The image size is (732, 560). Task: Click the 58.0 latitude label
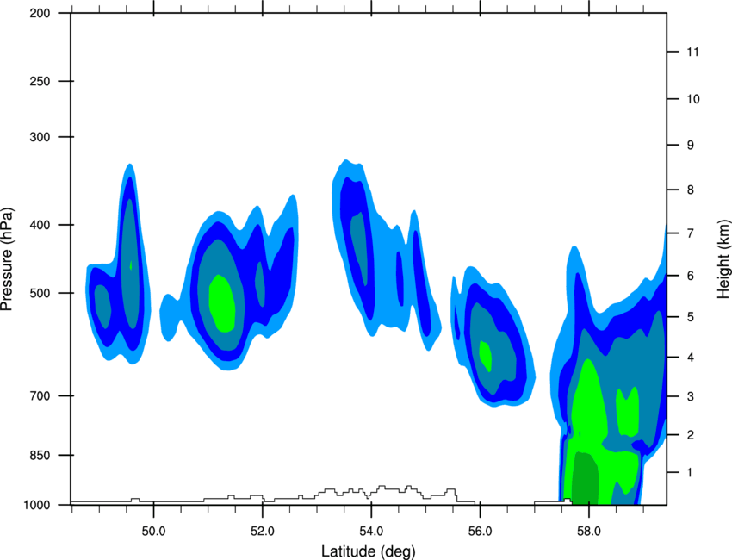coord(589,532)
